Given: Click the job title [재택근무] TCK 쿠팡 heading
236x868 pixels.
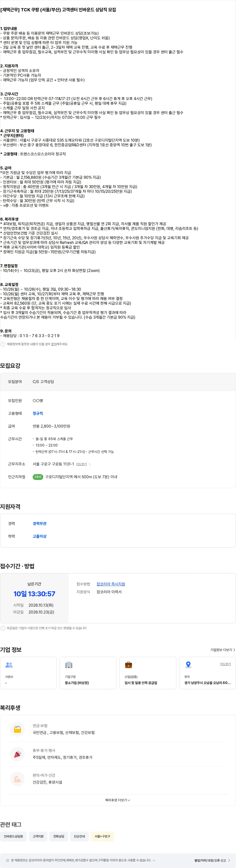Looking at the screenshot, I should click(58, 10).
